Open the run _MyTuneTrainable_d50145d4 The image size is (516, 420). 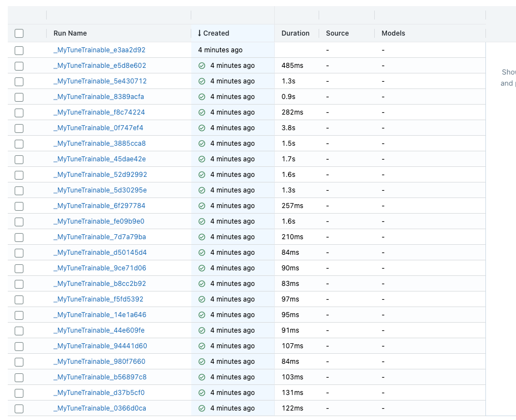click(x=99, y=252)
